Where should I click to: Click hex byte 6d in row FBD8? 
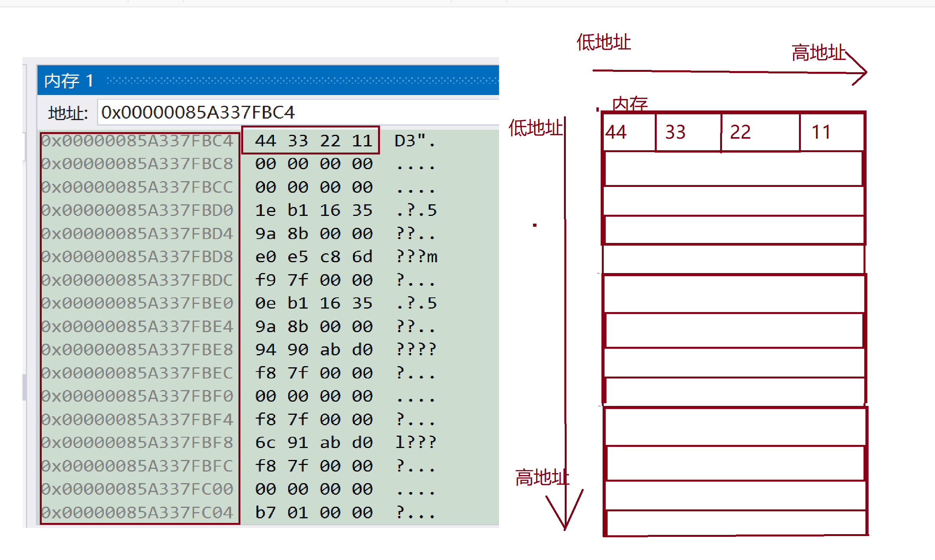(x=362, y=257)
